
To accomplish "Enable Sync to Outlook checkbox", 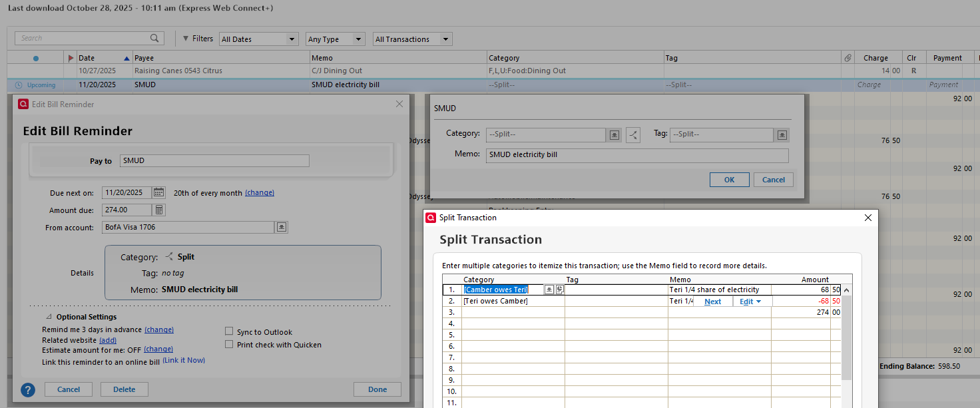I will [229, 331].
